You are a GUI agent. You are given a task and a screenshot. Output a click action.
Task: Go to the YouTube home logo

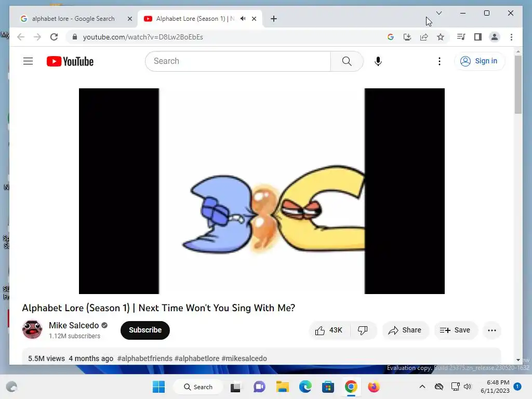point(70,61)
